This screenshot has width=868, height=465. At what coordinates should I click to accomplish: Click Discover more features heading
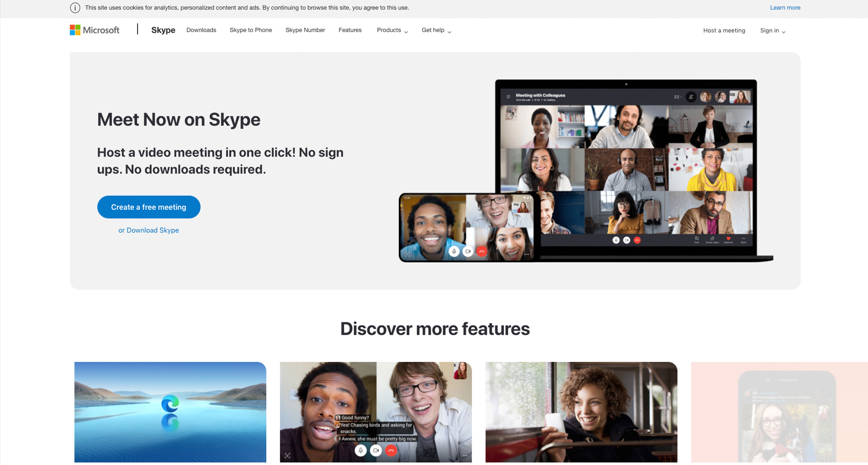(435, 329)
